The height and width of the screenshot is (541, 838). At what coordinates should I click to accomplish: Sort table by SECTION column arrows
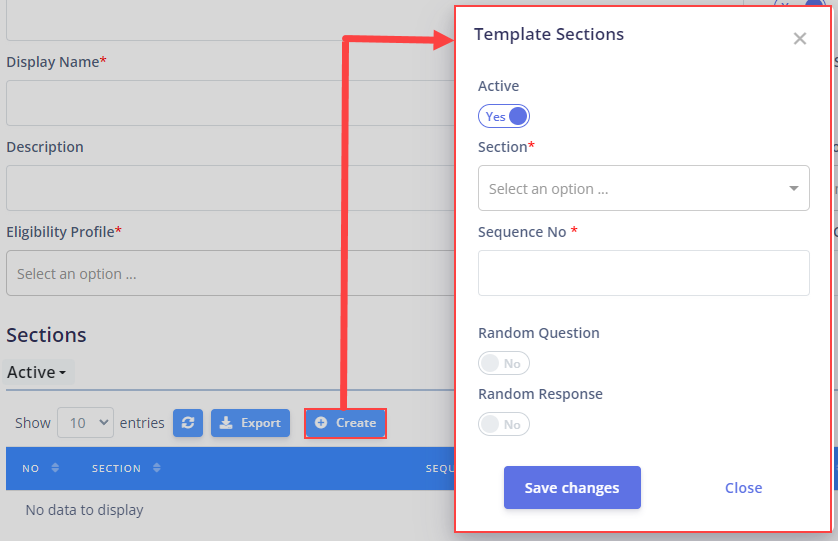tap(157, 468)
